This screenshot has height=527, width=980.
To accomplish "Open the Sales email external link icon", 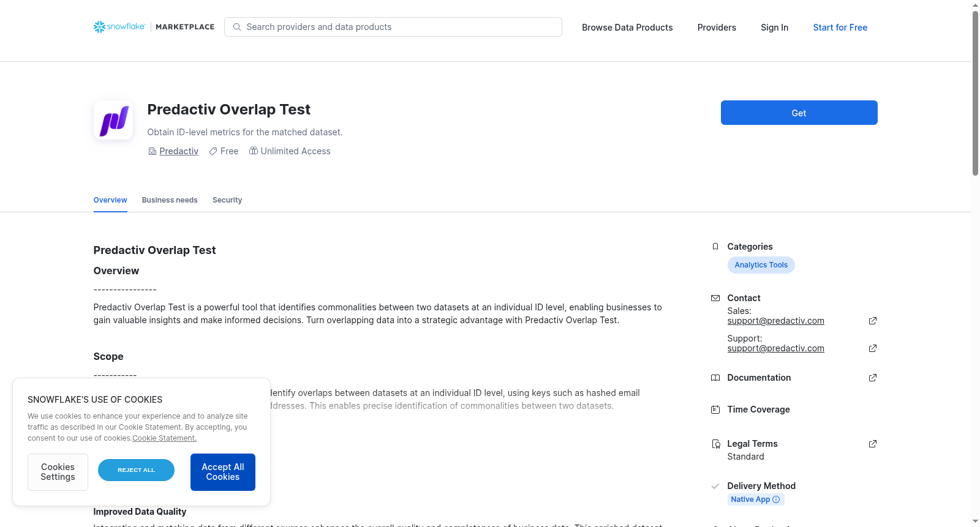I will point(873,321).
